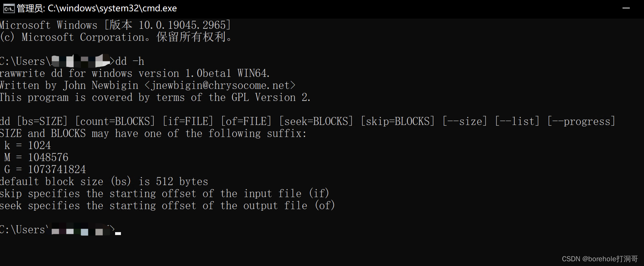Click the jnewbigin@chrysocome.net email address
The height and width of the screenshot is (266, 644).
click(220, 86)
